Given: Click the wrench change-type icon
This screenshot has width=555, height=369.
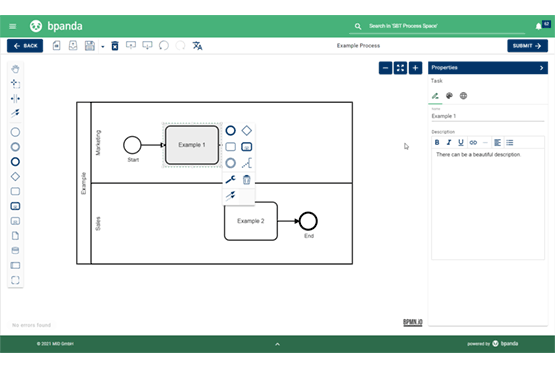Looking at the screenshot, I should 230,180.
